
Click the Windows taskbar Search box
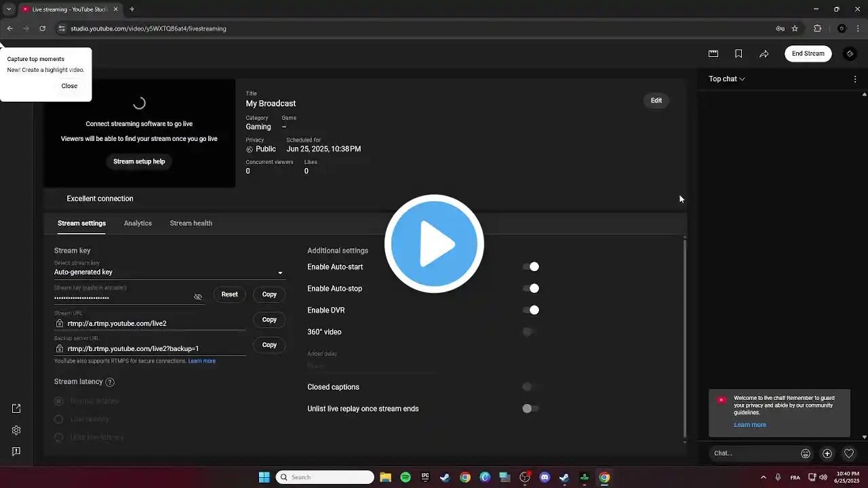[x=325, y=477]
